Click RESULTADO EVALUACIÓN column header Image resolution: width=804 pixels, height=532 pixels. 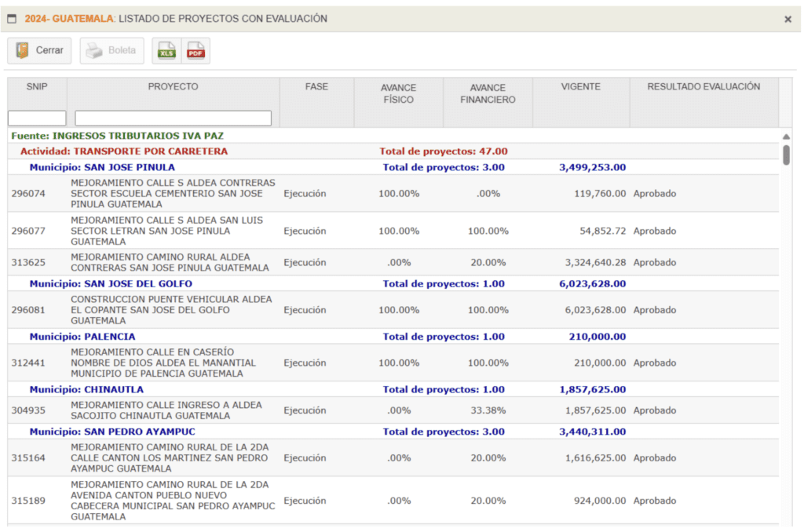point(703,87)
